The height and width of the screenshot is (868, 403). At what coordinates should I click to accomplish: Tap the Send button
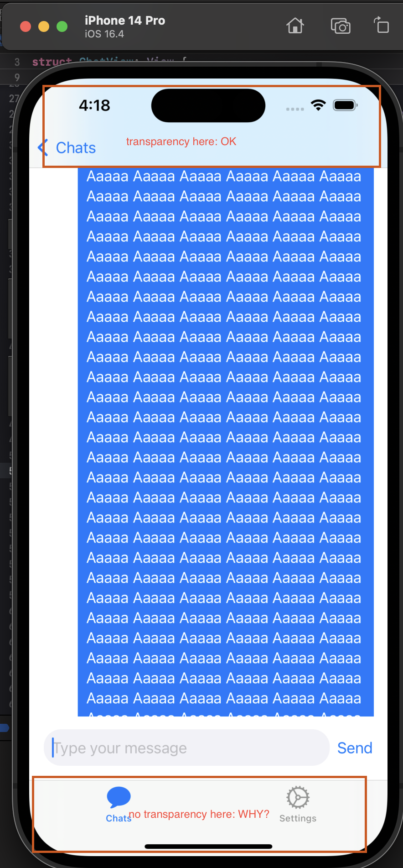point(355,748)
